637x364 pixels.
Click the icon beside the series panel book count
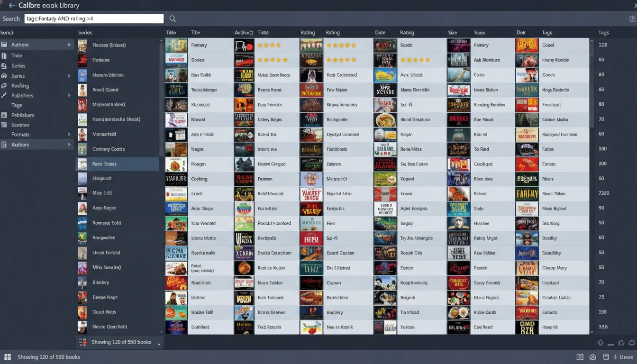(x=82, y=342)
